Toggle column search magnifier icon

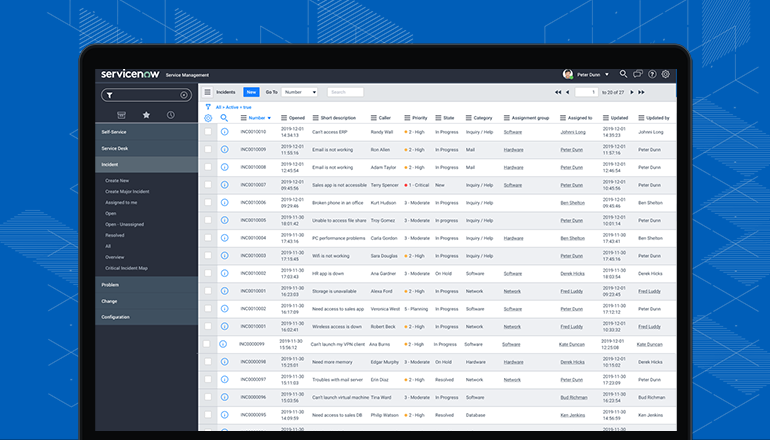tap(224, 118)
